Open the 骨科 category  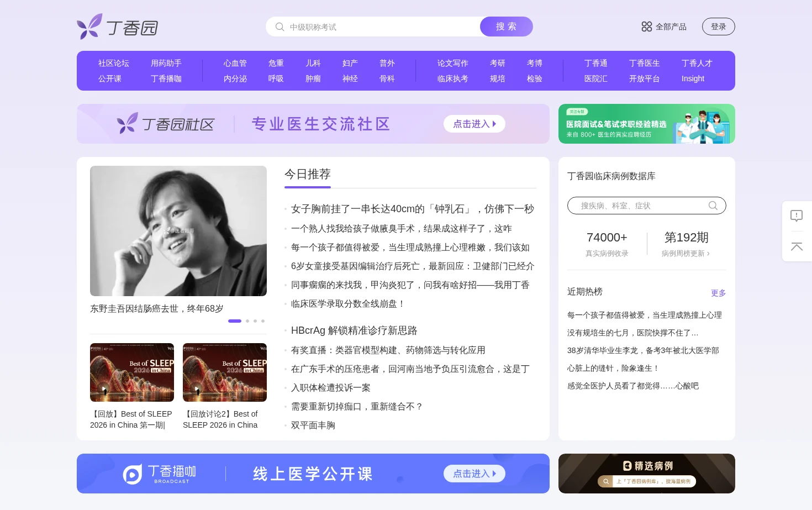click(x=387, y=78)
